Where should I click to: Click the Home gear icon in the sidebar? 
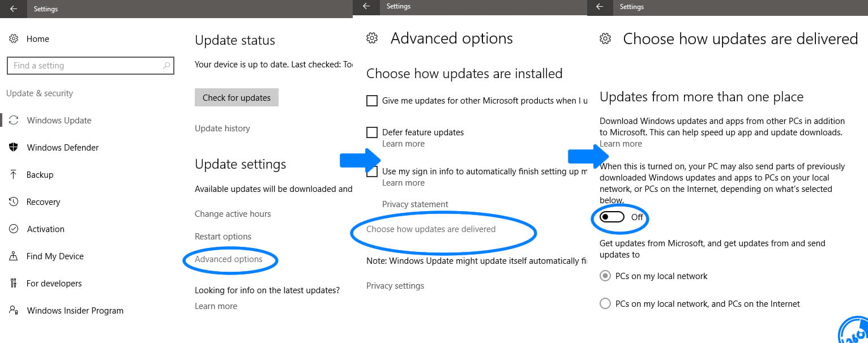point(14,39)
